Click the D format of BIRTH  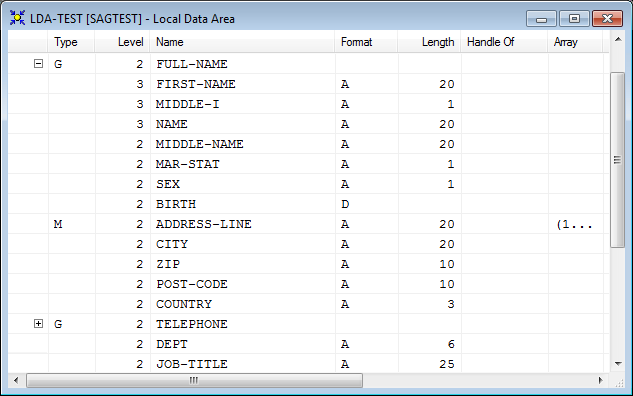[x=345, y=204]
